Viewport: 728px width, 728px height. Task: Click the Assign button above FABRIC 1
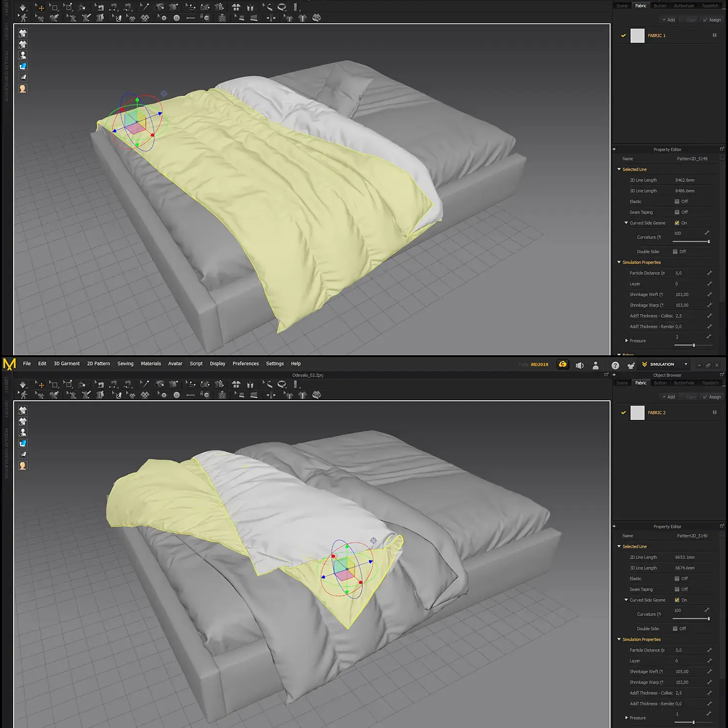(712, 20)
